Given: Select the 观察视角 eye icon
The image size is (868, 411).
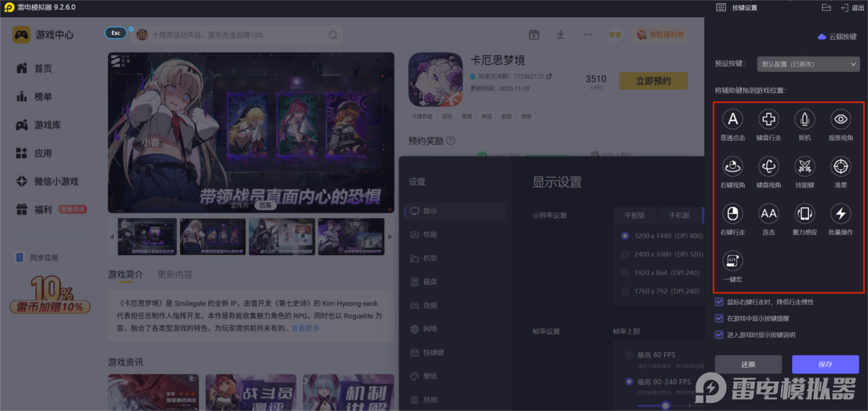Looking at the screenshot, I should 841,120.
